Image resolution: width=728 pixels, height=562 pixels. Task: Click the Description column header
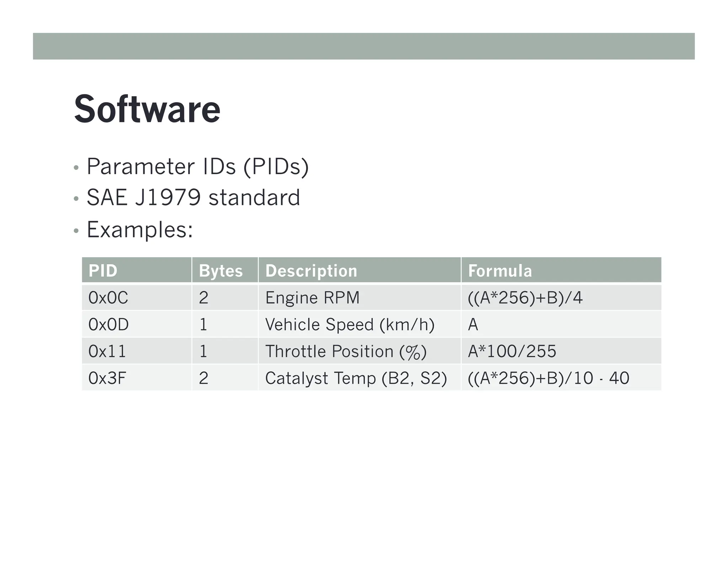click(311, 271)
